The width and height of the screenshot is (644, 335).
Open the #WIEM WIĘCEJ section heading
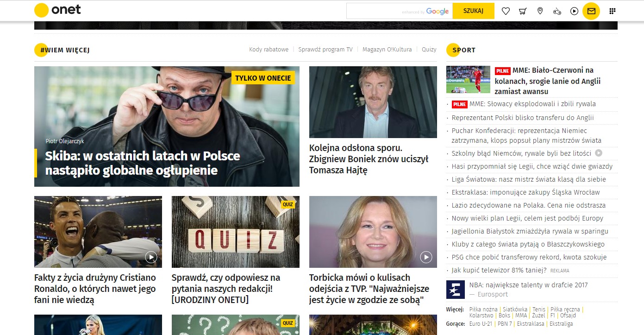click(65, 50)
